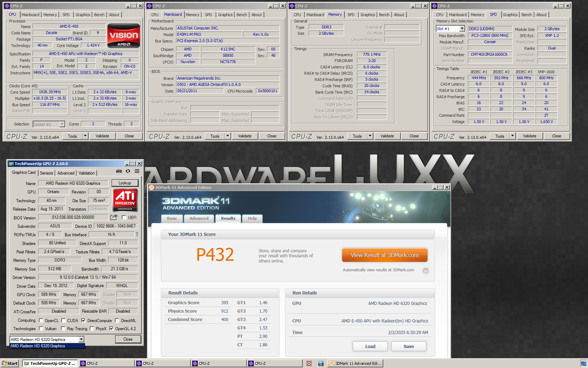Viewport: 588px width, 368px height.
Task: Open the Socket #1 selection dropdown
Action: [62, 124]
